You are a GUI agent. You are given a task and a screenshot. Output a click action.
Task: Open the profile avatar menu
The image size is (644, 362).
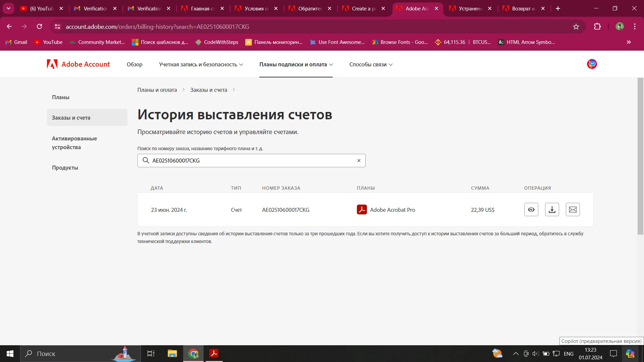[x=592, y=64]
